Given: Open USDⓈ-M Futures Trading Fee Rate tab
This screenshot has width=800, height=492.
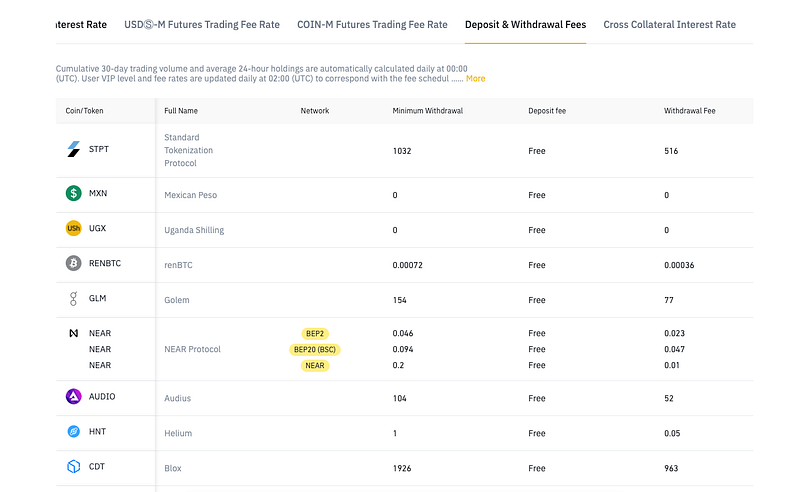Looking at the screenshot, I should coord(202,24).
